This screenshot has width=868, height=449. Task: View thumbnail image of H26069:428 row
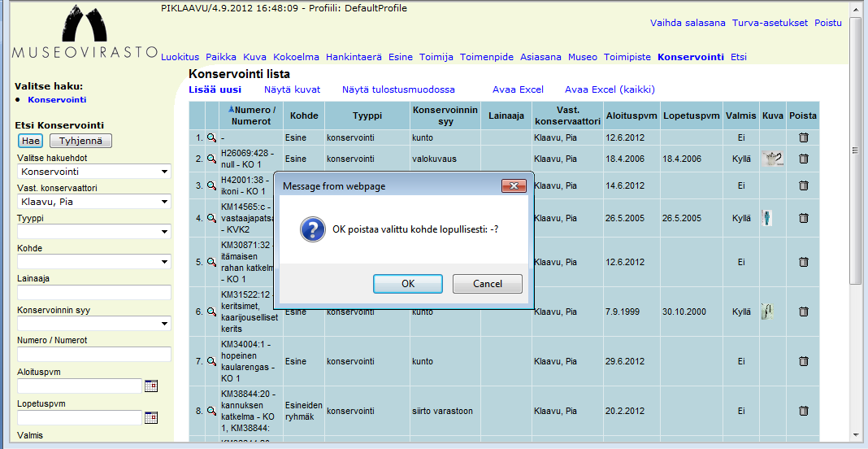(772, 159)
